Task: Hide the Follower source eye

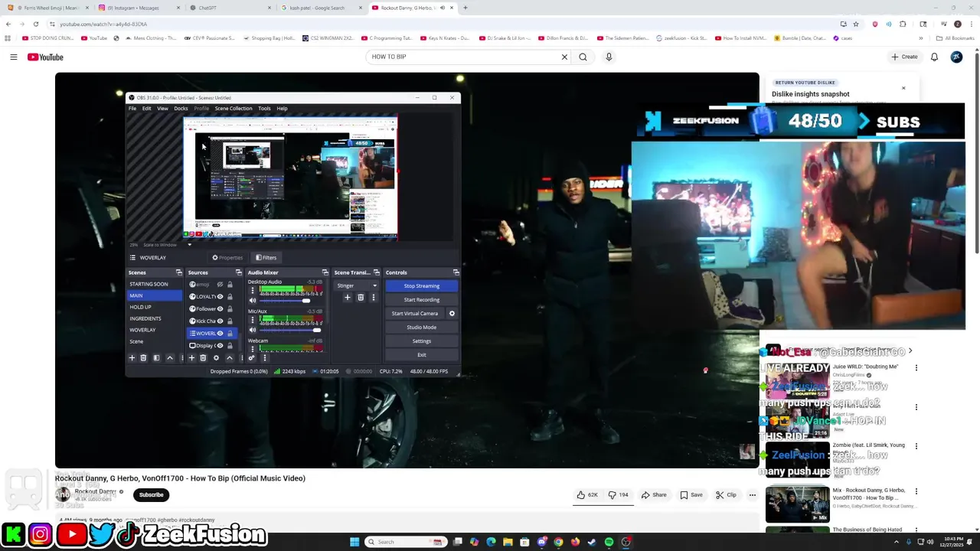Action: (x=220, y=308)
